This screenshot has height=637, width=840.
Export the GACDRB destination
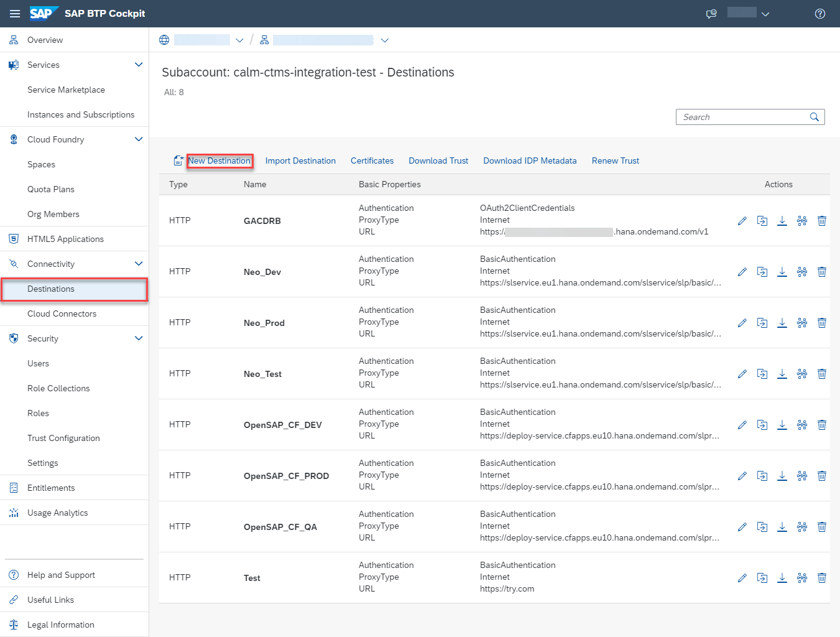(x=782, y=221)
